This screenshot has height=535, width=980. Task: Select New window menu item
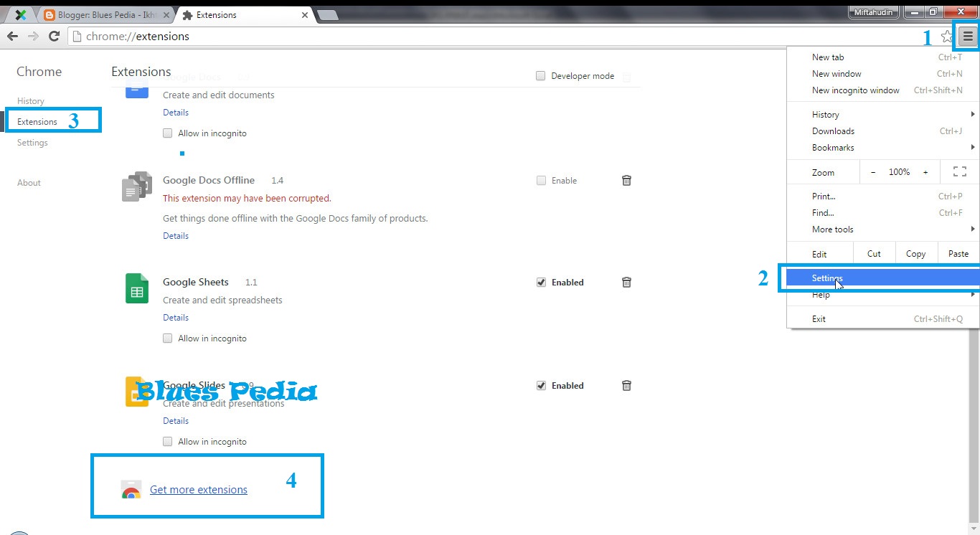point(882,74)
